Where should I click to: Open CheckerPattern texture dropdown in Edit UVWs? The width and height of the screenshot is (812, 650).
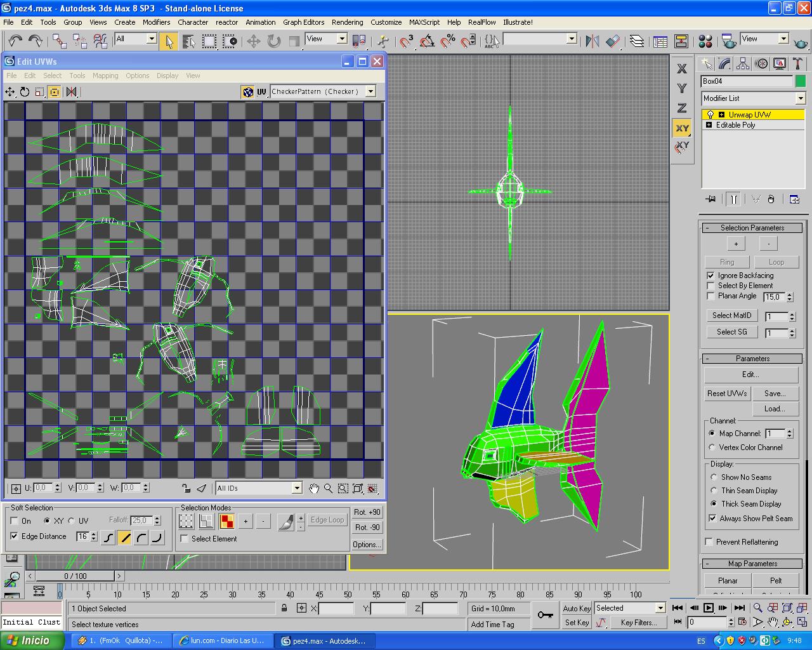(323, 91)
